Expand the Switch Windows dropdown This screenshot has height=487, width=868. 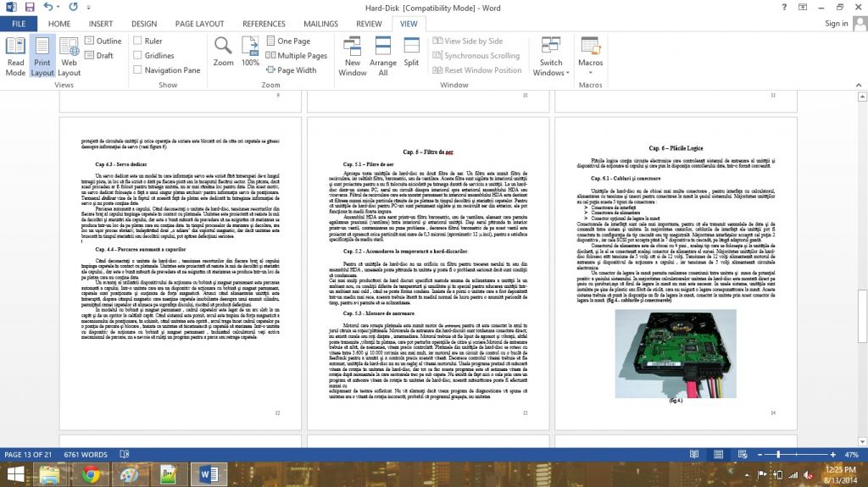pyautogui.click(x=551, y=61)
